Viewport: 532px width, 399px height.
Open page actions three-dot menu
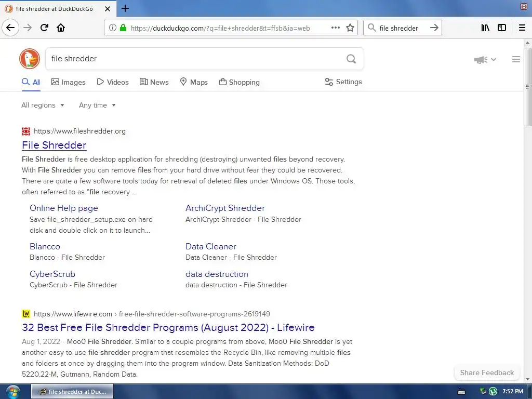coord(336,28)
